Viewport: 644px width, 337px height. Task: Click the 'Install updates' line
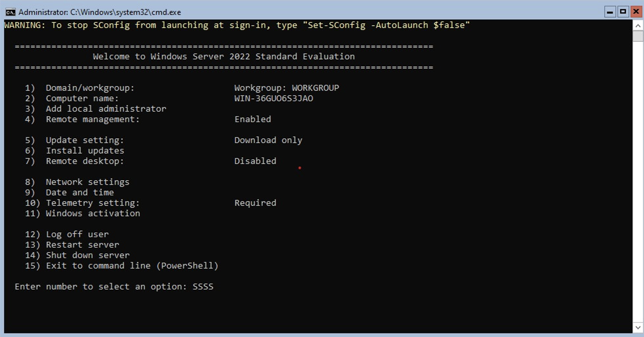85,151
